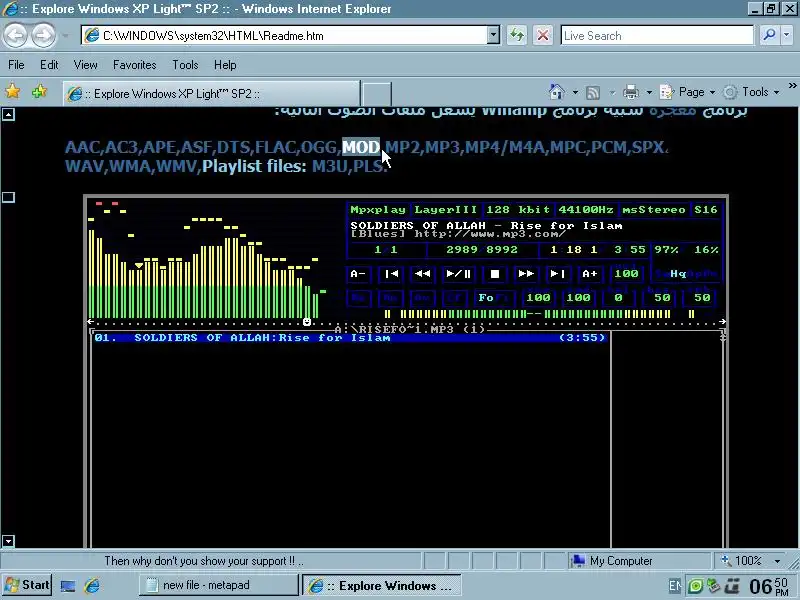Expand the address bar history dropdown
This screenshot has height=600, width=800.
pos(493,36)
